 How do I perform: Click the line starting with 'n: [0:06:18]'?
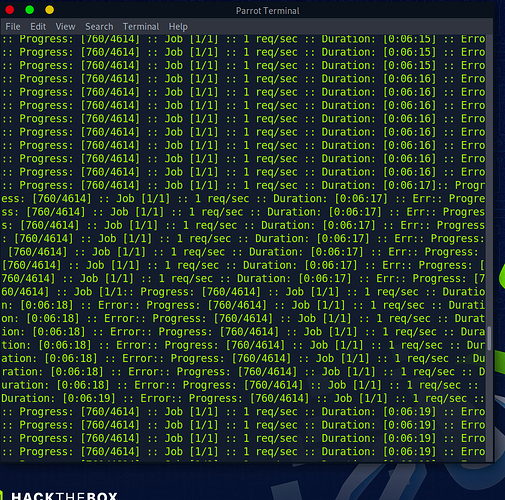pyautogui.click(x=243, y=305)
